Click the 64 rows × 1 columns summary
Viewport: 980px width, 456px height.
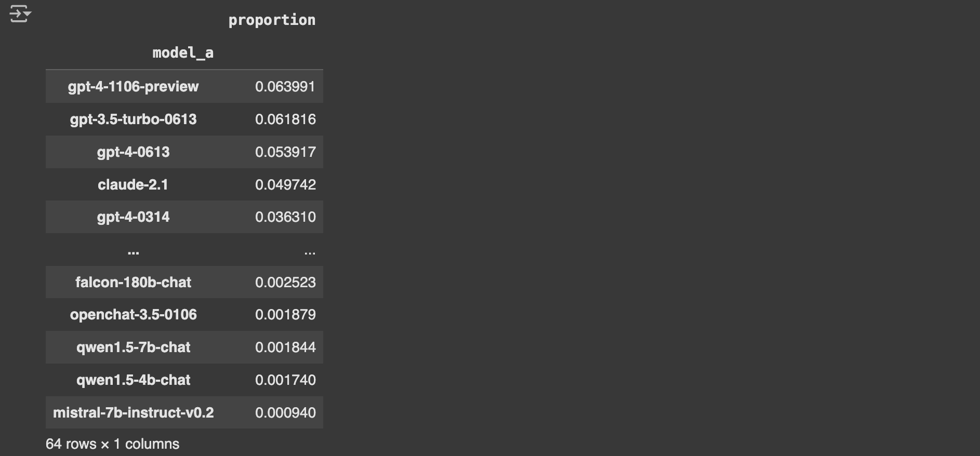pyautogui.click(x=112, y=444)
